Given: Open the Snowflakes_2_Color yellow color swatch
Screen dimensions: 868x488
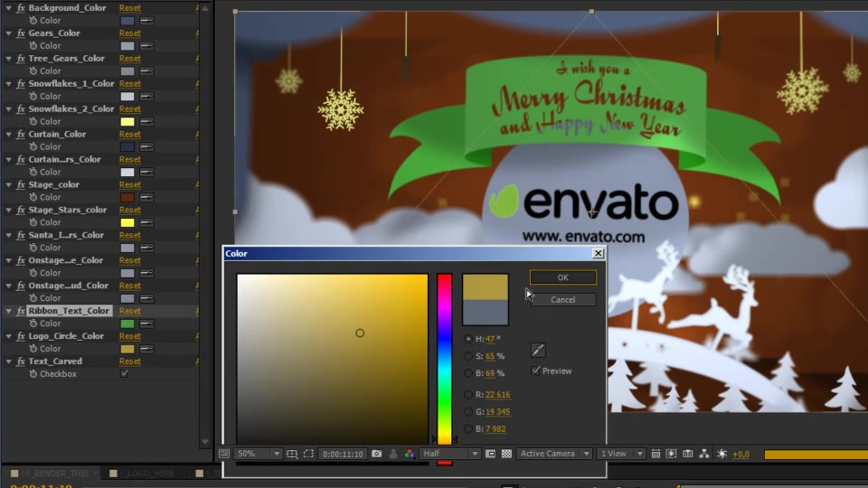Looking at the screenshot, I should coord(127,122).
